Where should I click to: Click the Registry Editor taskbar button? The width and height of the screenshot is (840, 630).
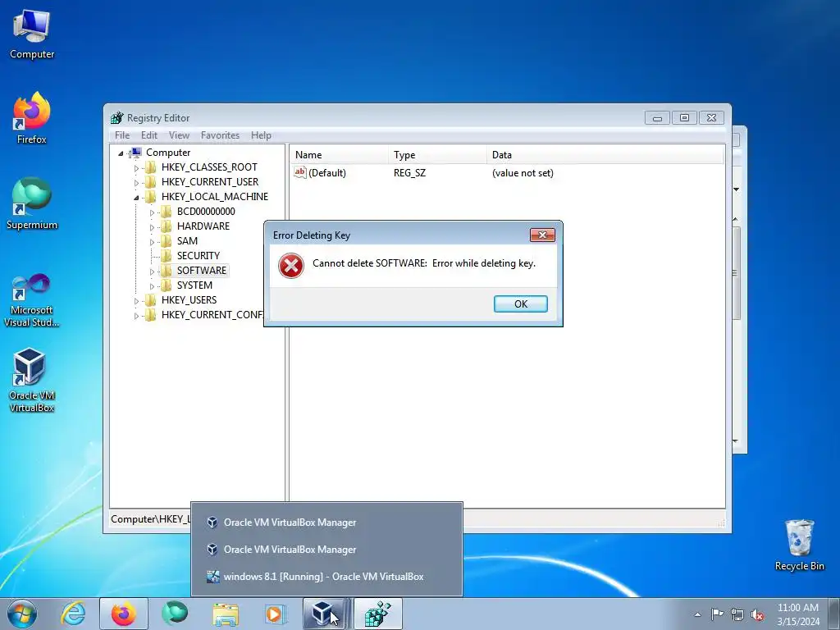377,614
